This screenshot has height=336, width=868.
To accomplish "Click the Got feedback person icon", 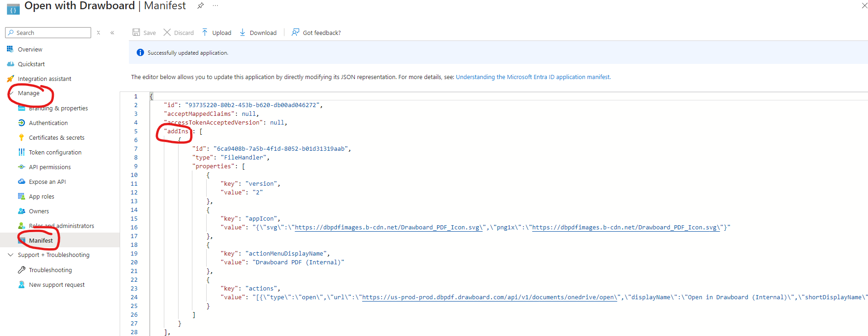I will click(295, 32).
